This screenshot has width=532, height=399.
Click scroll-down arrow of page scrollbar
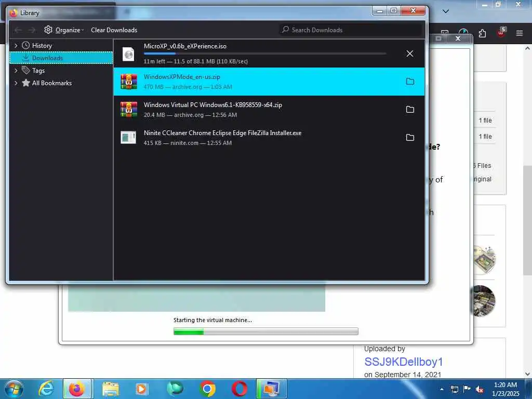527,374
